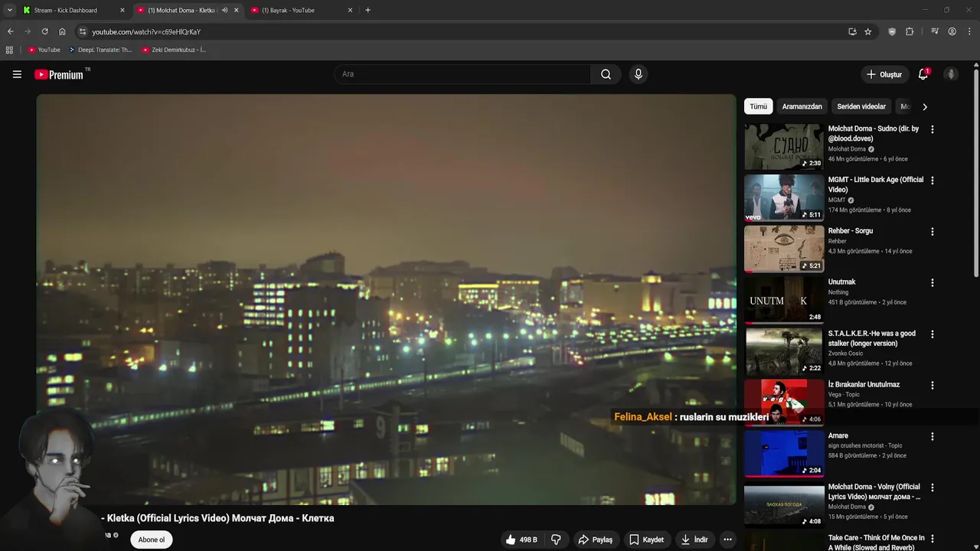Close the Bayrak - YouTube tab

[x=350, y=10]
